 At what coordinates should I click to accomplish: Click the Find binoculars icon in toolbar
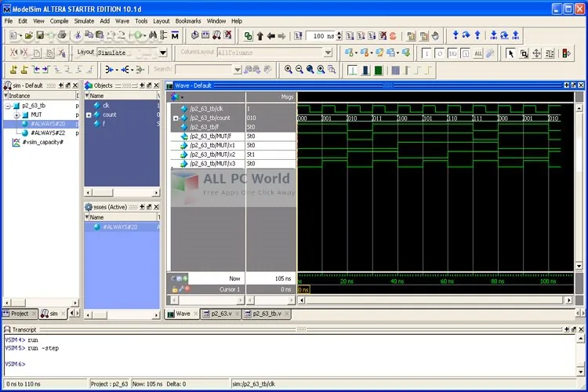pyautogui.click(x=153, y=35)
